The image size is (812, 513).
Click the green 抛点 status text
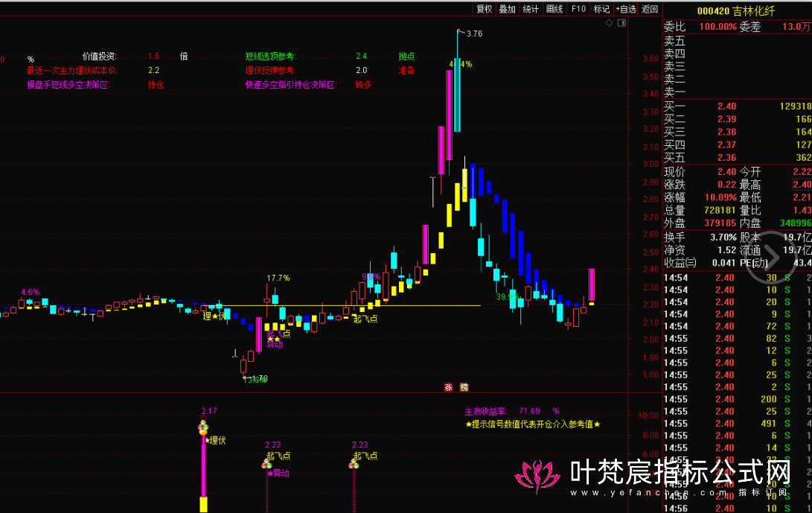tap(406, 57)
